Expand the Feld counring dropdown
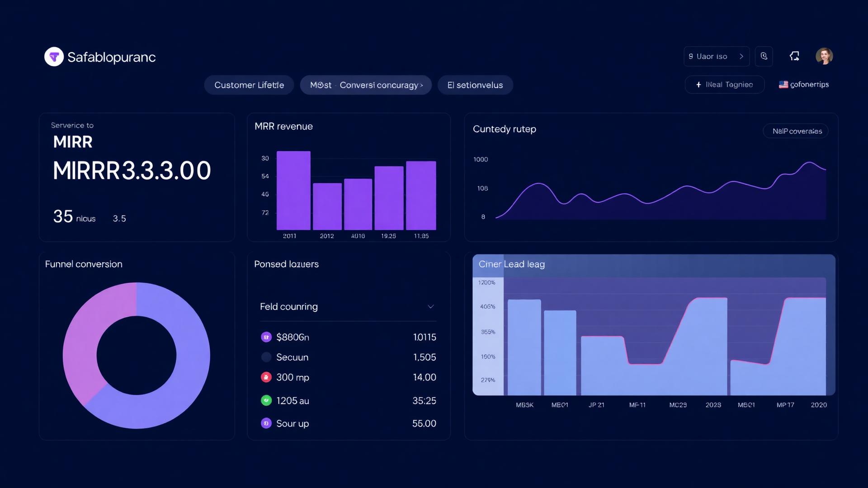 [x=430, y=306]
